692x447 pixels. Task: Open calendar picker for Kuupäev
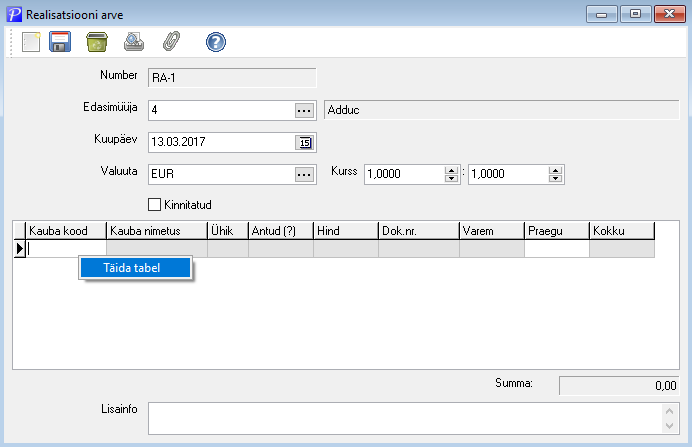pos(305,143)
